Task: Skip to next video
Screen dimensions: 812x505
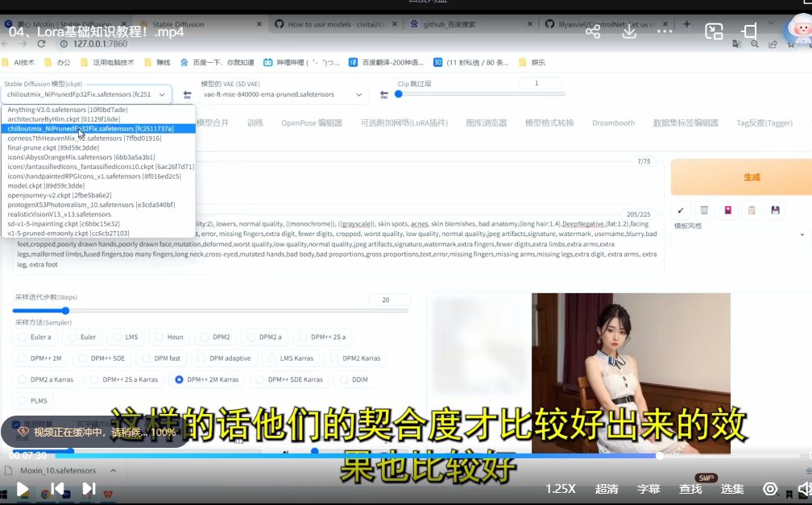Action: [89, 488]
